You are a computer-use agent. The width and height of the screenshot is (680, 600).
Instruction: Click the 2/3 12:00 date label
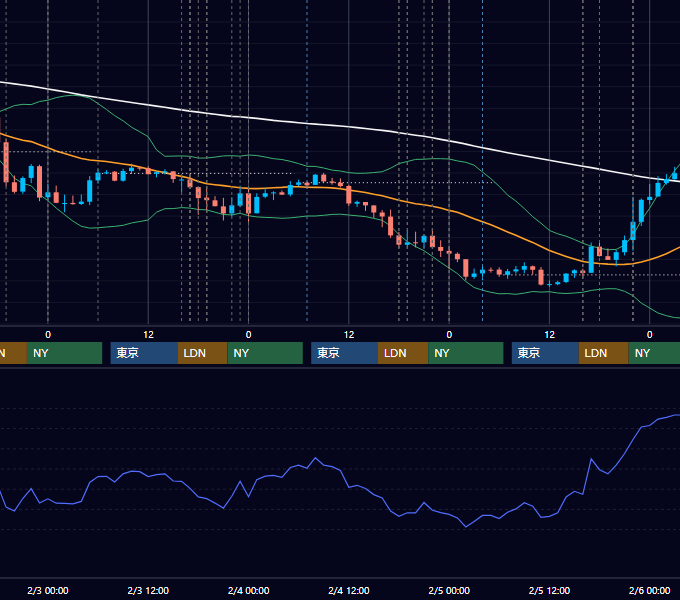148,590
